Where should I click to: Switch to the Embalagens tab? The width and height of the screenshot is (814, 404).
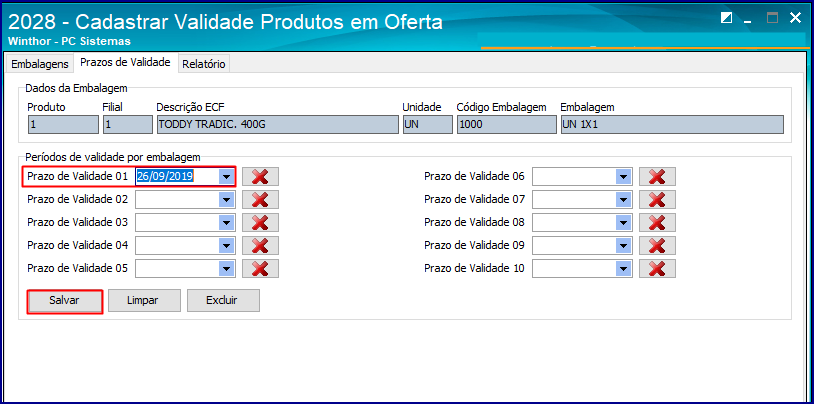pos(39,64)
